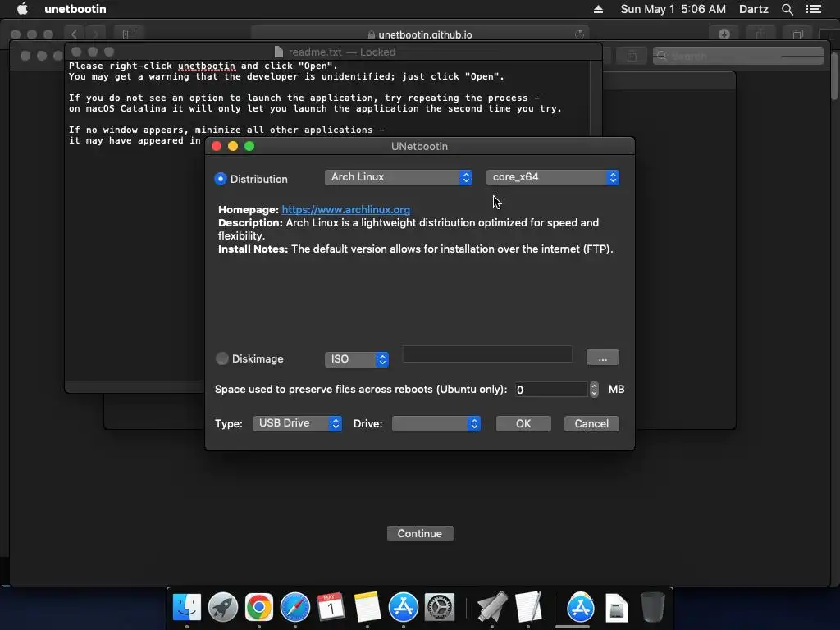Open Finder from the dock
This screenshot has width=840, height=630.
click(187, 608)
